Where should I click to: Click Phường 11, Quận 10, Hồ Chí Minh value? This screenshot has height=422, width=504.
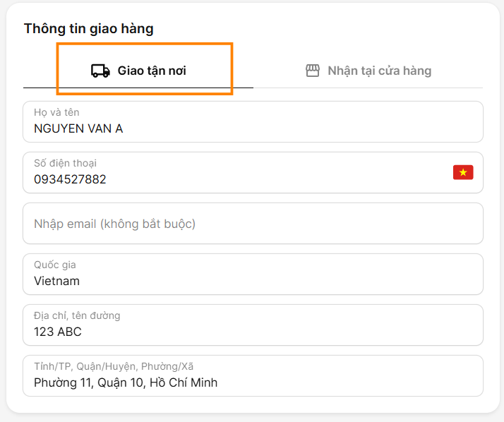126,382
